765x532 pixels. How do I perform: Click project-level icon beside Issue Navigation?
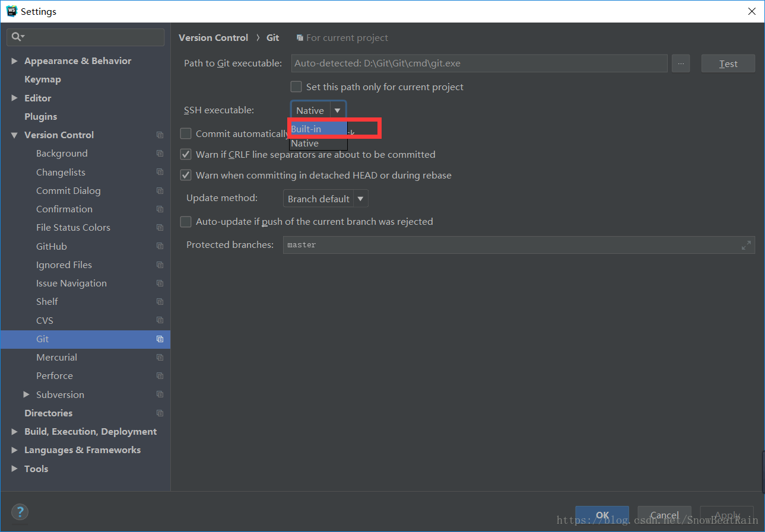coord(160,283)
